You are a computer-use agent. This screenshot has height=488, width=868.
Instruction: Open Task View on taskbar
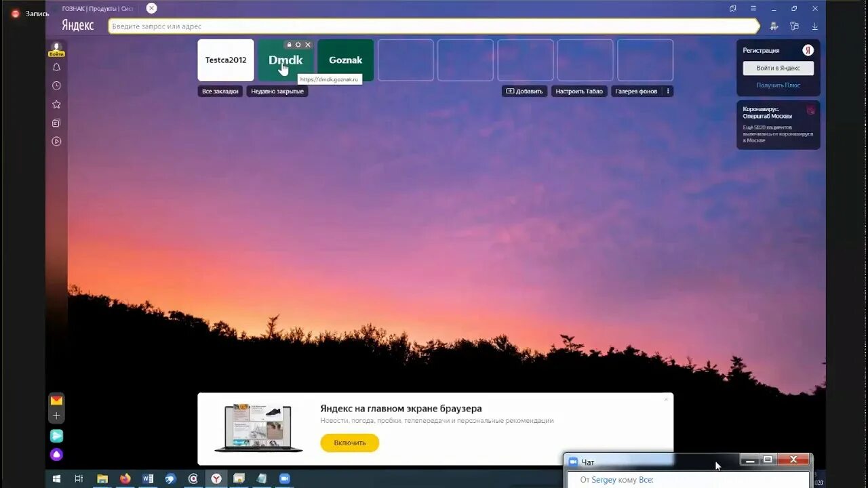click(x=79, y=479)
